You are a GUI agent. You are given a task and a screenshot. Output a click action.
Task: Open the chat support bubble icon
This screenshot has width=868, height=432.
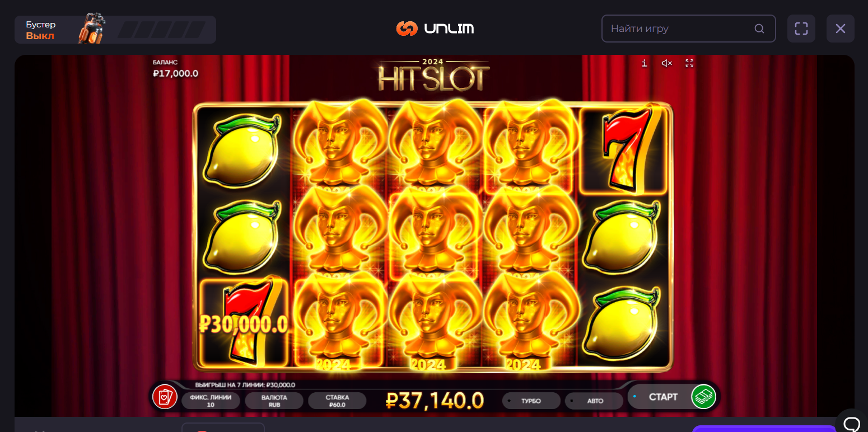(852, 422)
